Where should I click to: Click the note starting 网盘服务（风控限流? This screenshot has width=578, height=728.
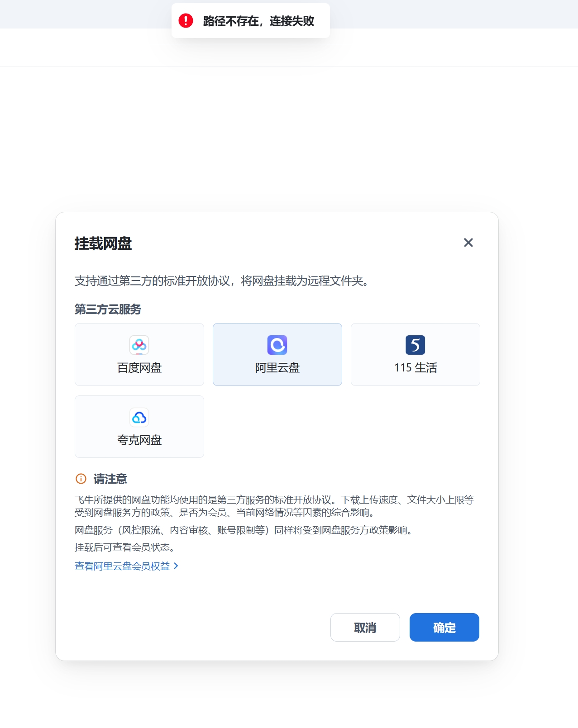[x=244, y=530]
